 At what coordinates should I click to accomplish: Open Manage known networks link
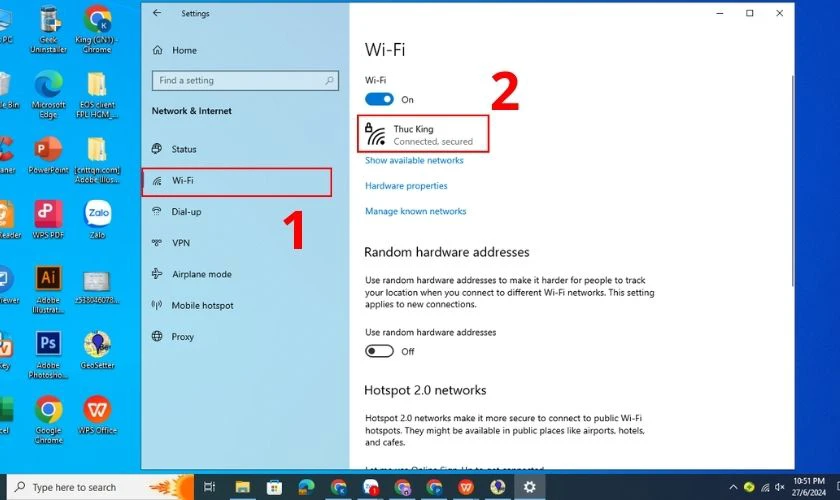coord(416,211)
